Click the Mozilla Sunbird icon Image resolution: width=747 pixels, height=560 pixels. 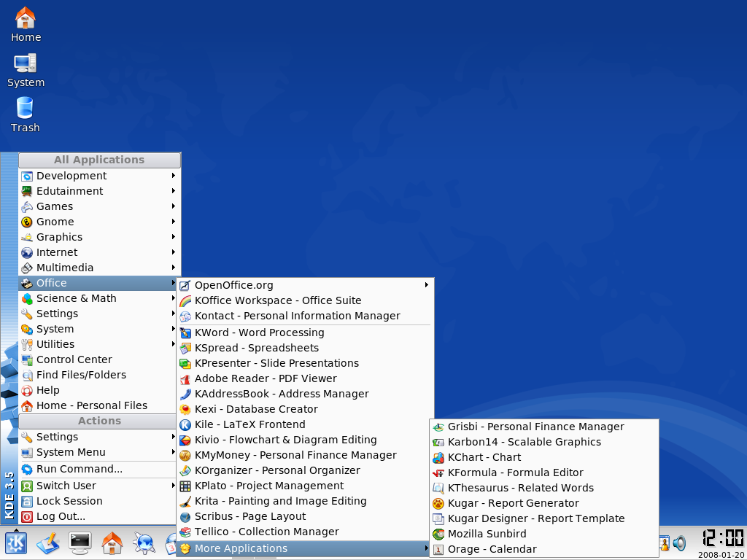coord(438,534)
